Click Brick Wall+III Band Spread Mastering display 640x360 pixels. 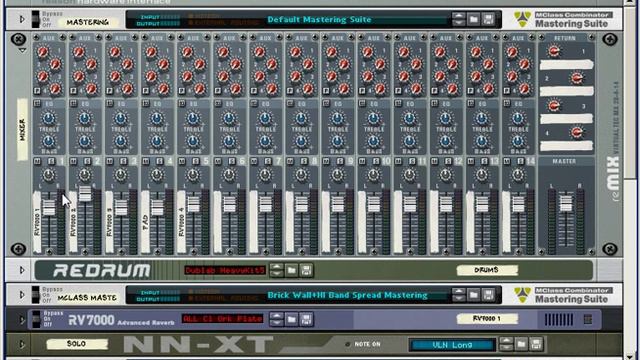pos(347,295)
